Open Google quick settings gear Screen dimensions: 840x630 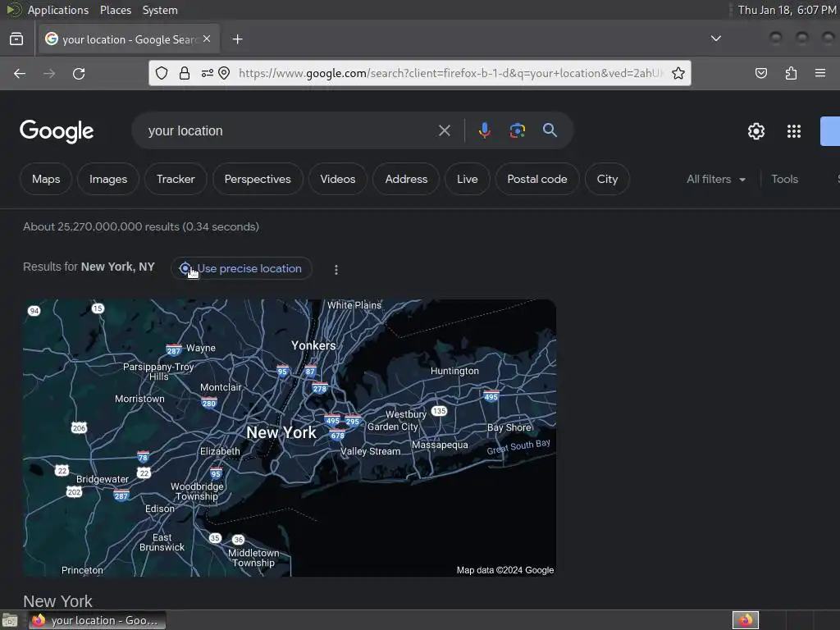click(x=756, y=131)
